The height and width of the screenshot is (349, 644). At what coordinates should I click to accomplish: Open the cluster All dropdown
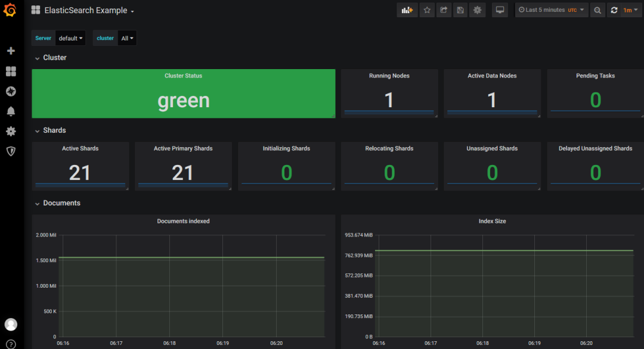click(127, 38)
